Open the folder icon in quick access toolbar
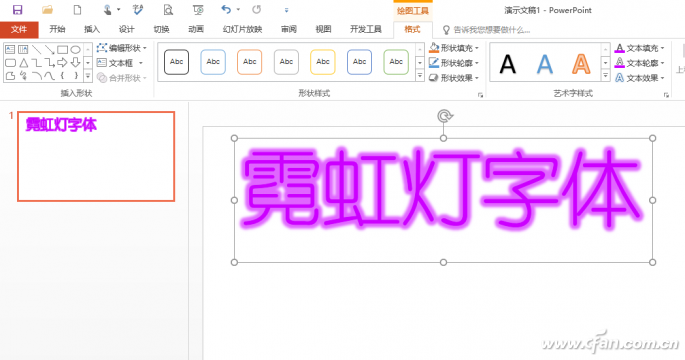 tap(47, 10)
